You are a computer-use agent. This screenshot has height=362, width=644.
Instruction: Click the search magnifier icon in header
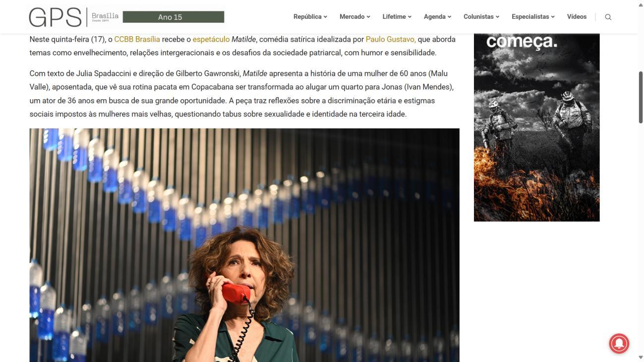[x=608, y=17]
